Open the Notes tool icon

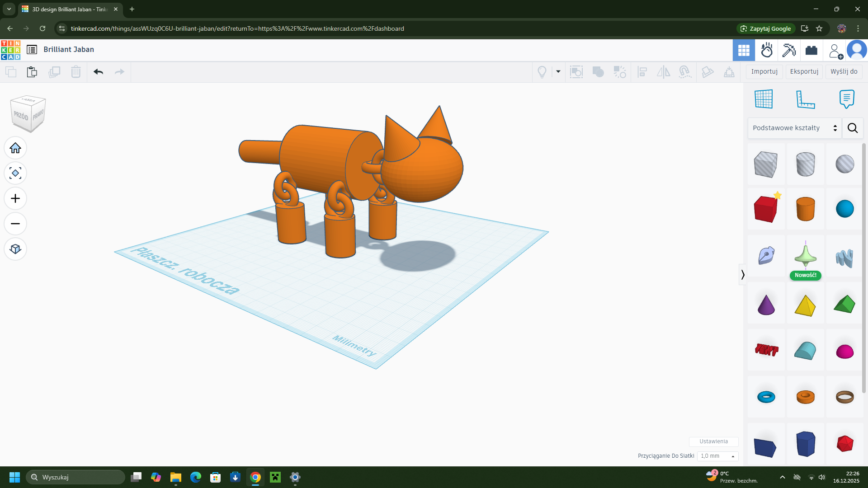point(847,99)
